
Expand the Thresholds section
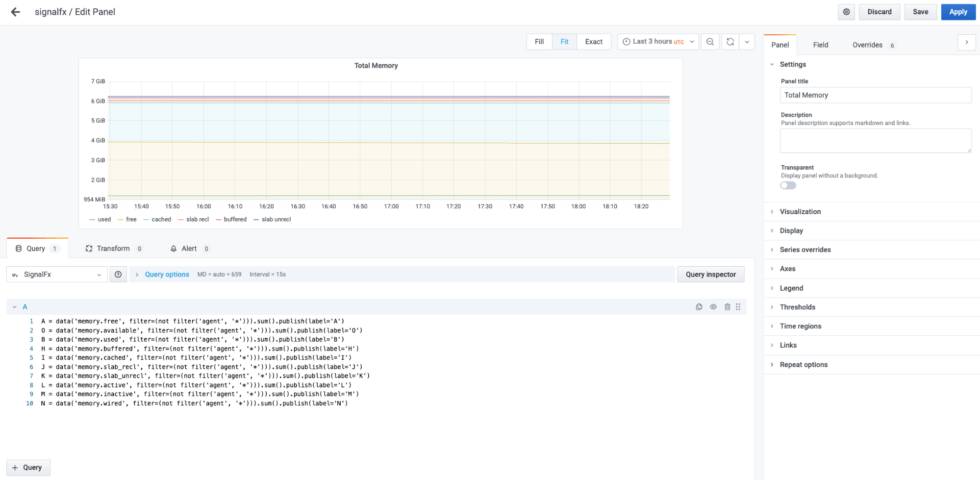pyautogui.click(x=797, y=307)
